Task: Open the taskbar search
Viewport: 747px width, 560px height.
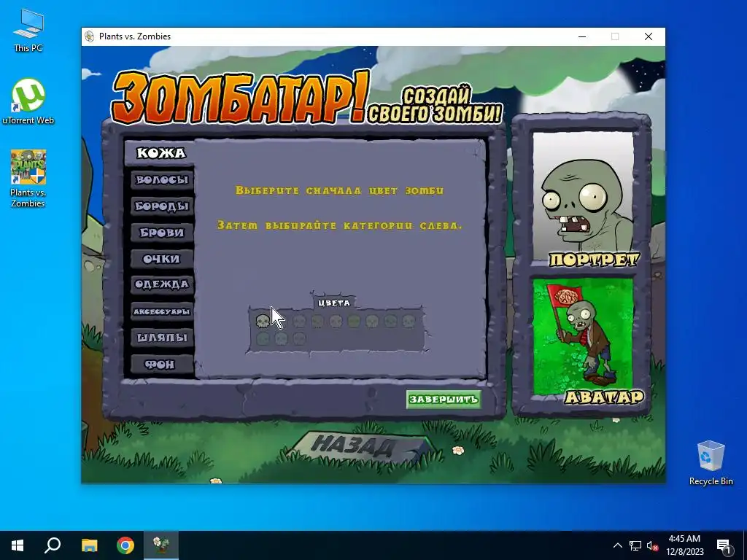Action: point(53,545)
